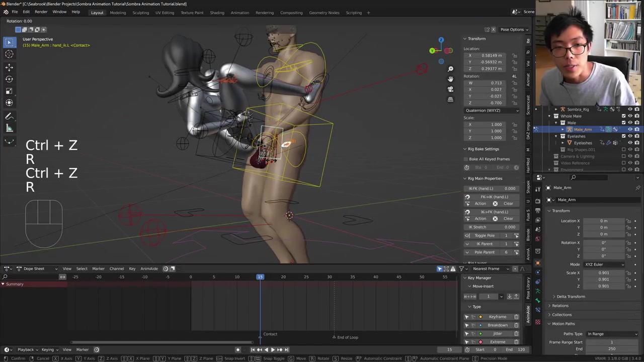Image resolution: width=644 pixels, height=362 pixels.
Task: Enable Bake All Keyed Frames checkbox
Action: pyautogui.click(x=466, y=159)
